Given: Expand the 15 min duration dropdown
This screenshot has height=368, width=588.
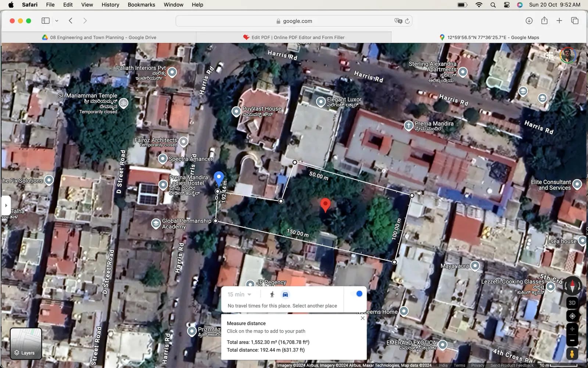Looking at the screenshot, I should 239,294.
